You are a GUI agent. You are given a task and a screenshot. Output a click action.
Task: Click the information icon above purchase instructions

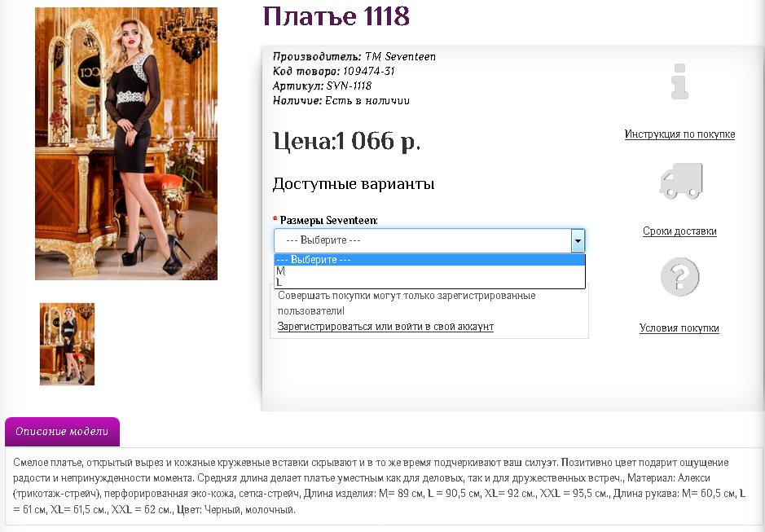tap(679, 82)
